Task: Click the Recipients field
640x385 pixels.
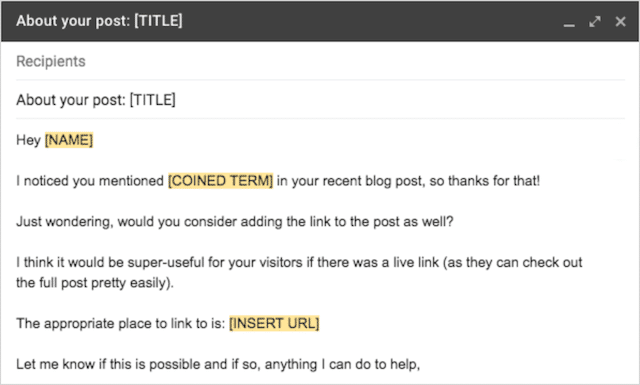Action: 320,61
